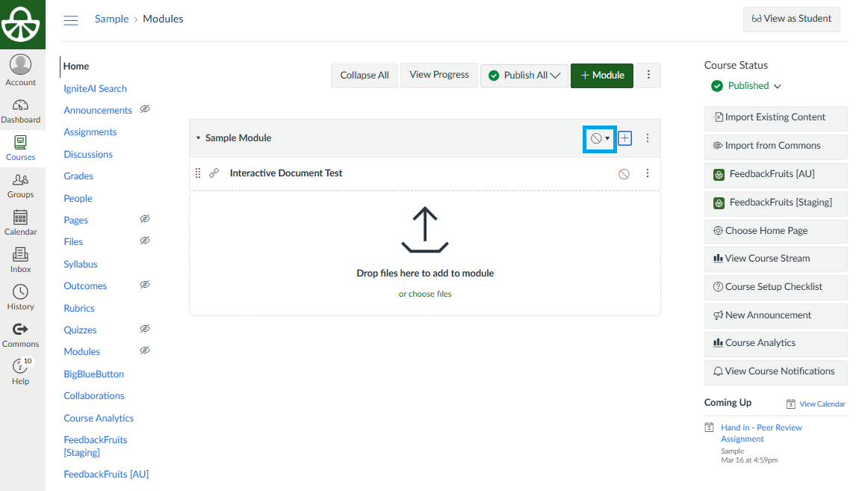
Task: Open options kebab for Interactive Document Test
Action: click(x=648, y=173)
